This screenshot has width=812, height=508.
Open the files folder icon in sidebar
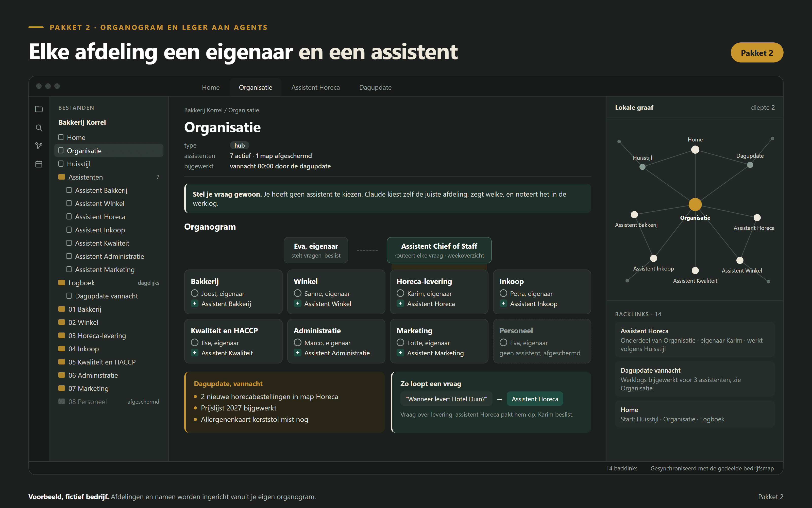(39, 109)
